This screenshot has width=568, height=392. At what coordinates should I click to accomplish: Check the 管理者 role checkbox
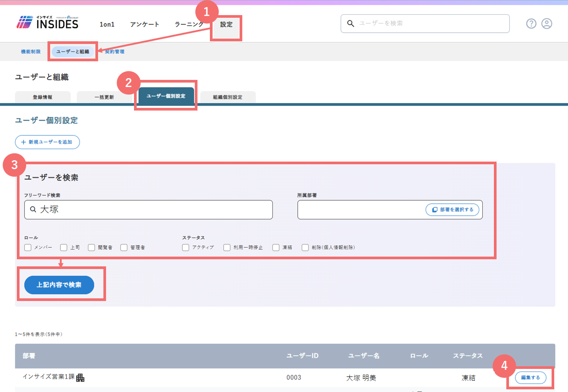pos(124,247)
